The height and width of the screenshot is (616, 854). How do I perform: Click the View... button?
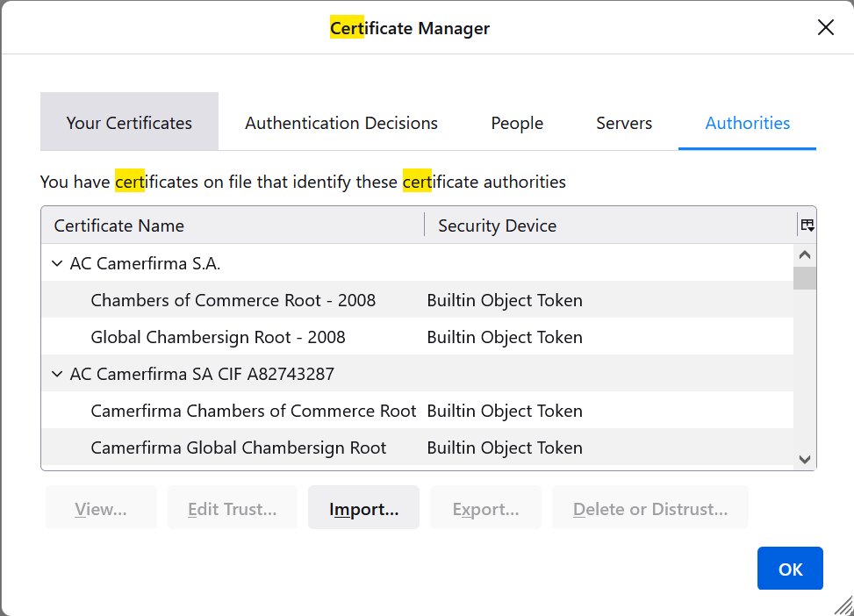click(x=101, y=507)
